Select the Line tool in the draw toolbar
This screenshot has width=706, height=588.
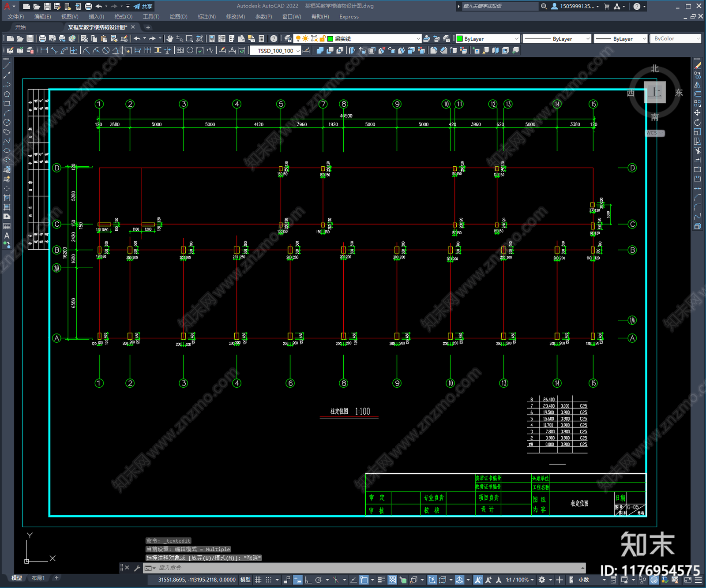point(7,65)
